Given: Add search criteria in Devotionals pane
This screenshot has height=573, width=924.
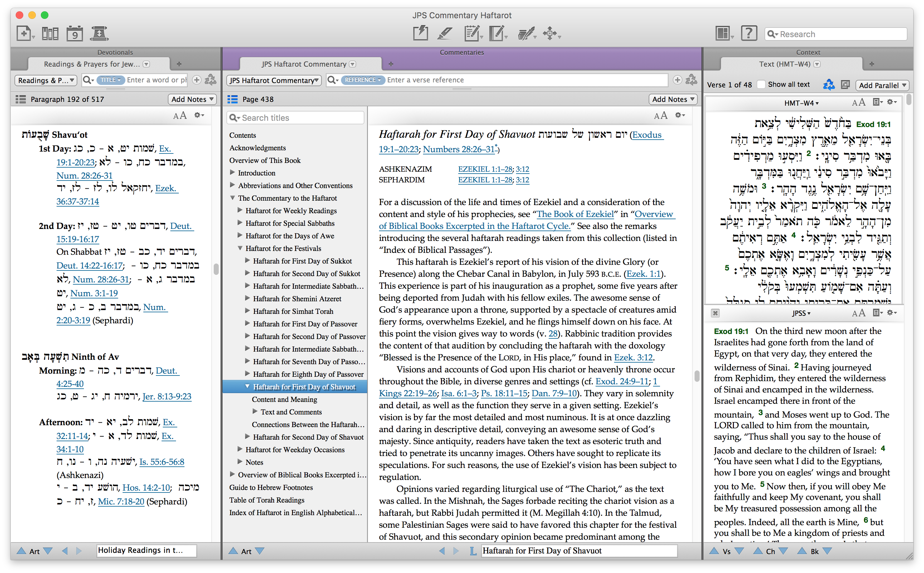Looking at the screenshot, I should click(x=196, y=80).
